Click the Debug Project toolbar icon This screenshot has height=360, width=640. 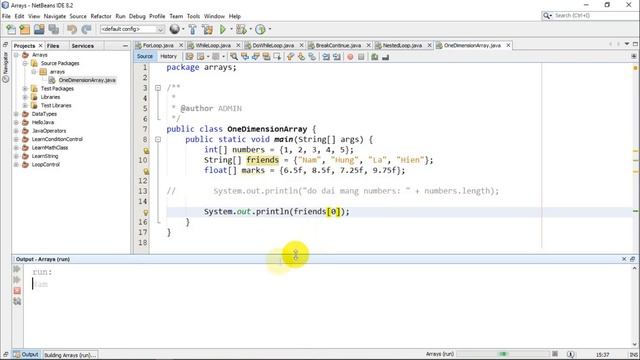click(241, 29)
